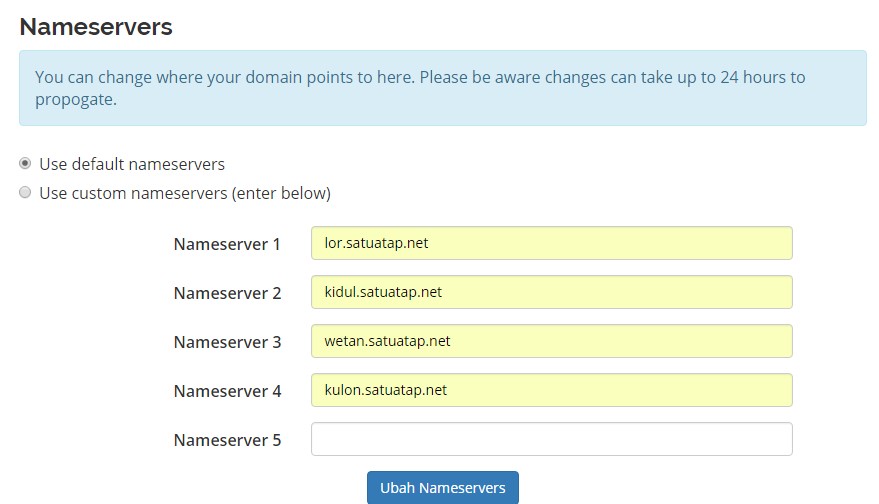
Task: Click into the wetan.satuatap.net input field
Action: pyautogui.click(x=551, y=341)
